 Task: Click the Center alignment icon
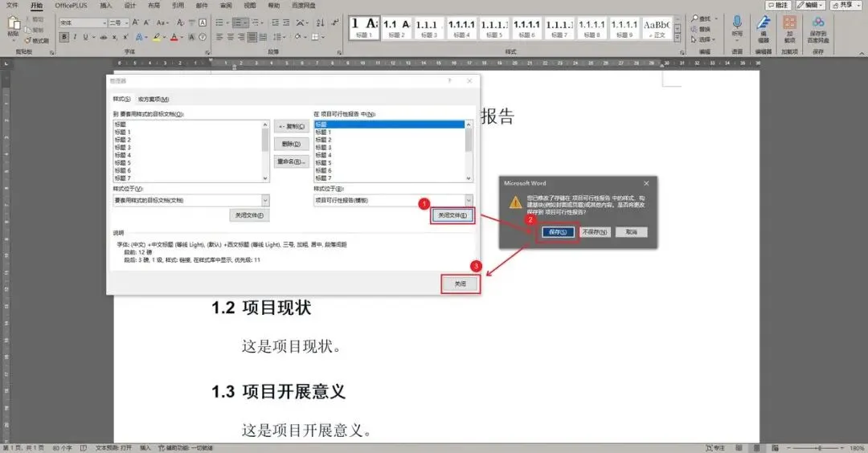(x=231, y=37)
